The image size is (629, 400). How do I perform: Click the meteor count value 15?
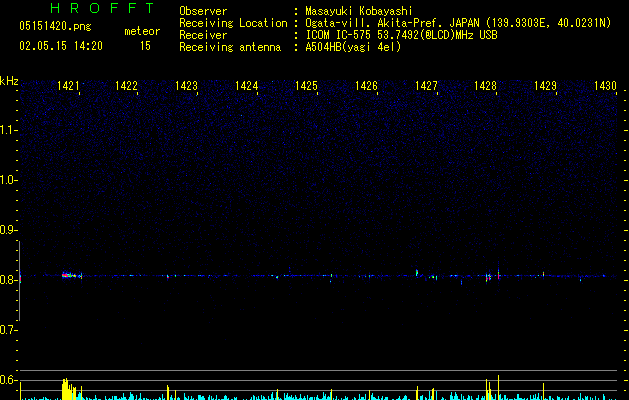tap(145, 46)
